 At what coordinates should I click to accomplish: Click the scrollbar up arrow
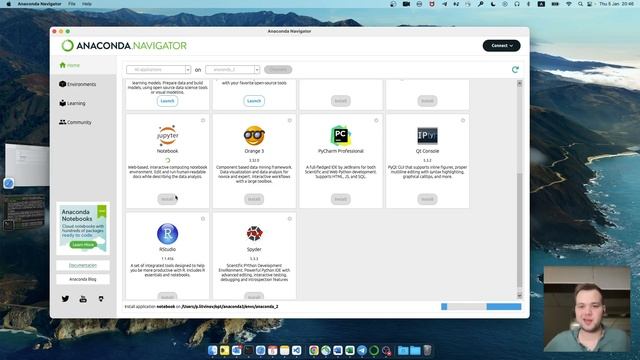pyautogui.click(x=519, y=83)
